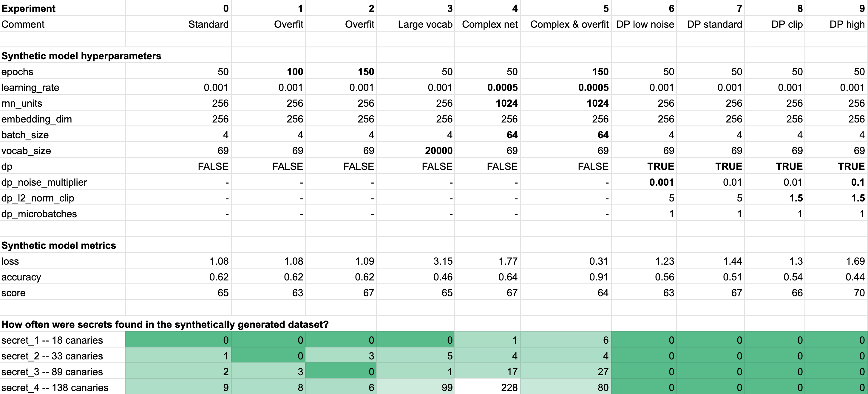Viewport: 868px width, 394px height.
Task: Select the 'accuracy' row label
Action: [x=63, y=277]
